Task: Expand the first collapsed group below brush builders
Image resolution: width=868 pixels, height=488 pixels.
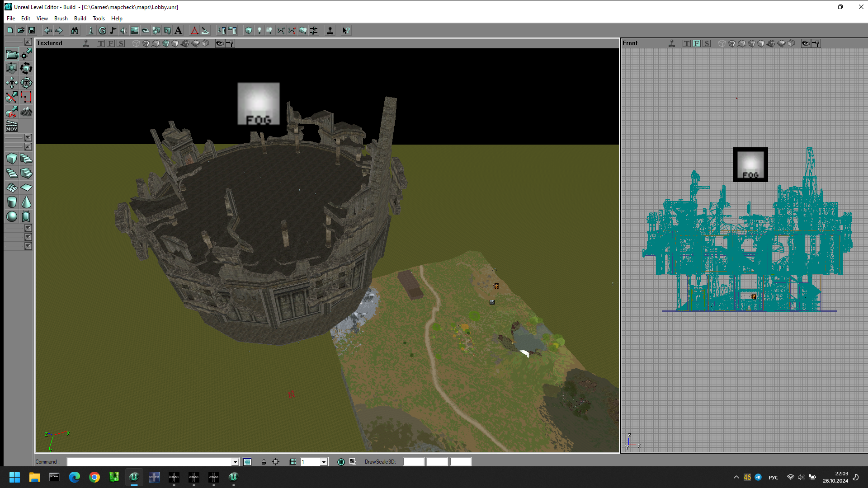Action: pyautogui.click(x=28, y=228)
